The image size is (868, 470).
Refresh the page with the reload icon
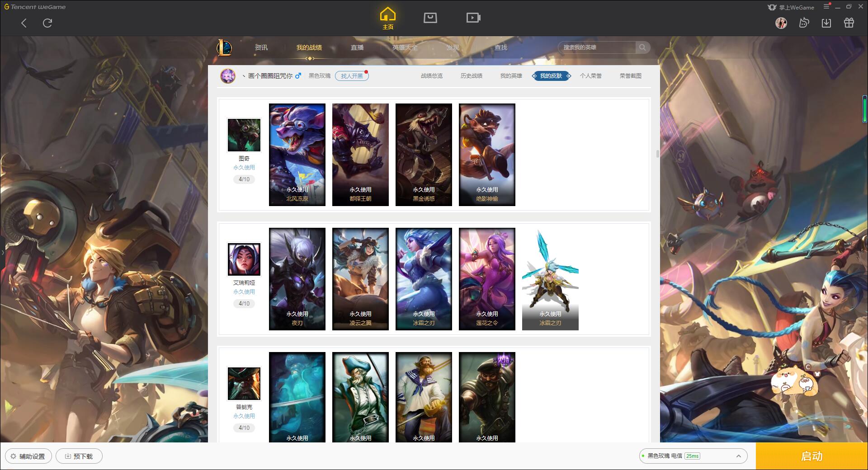pos(47,23)
